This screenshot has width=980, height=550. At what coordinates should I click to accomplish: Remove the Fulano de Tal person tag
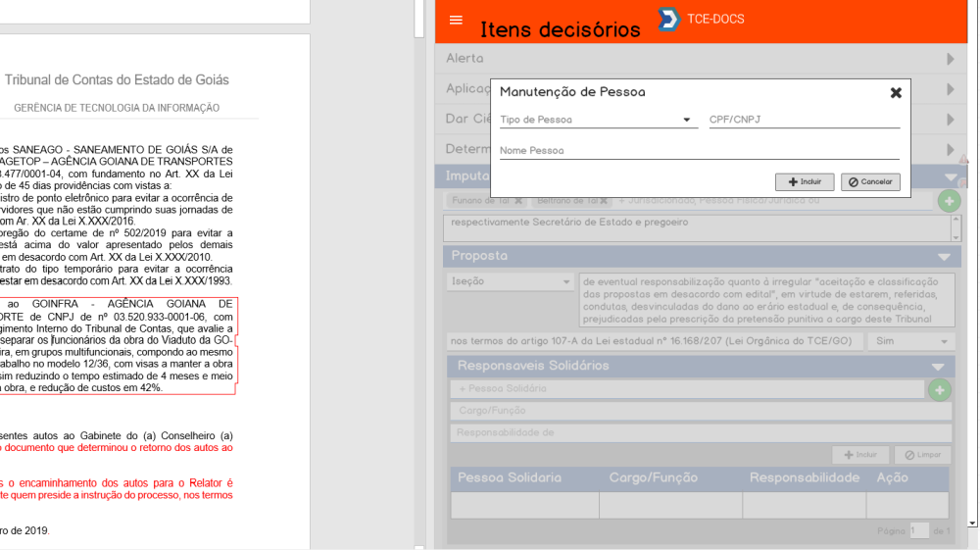[x=518, y=200]
